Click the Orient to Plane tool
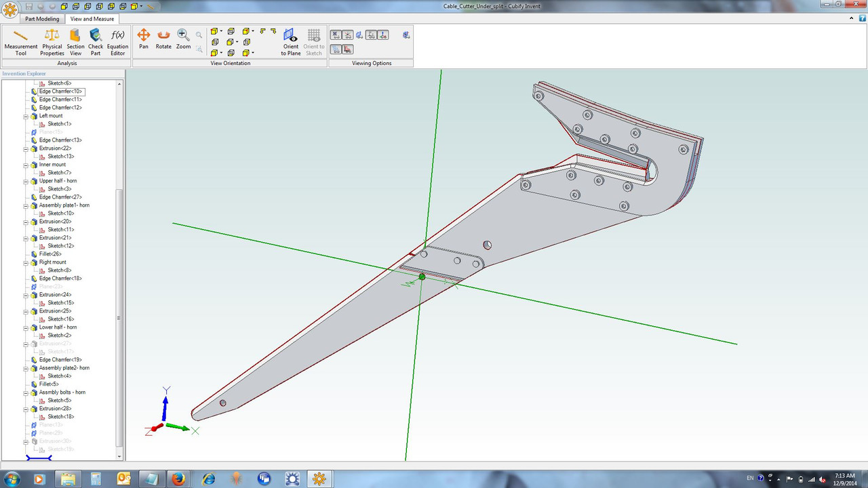This screenshot has width=868, height=488. pos(291,41)
